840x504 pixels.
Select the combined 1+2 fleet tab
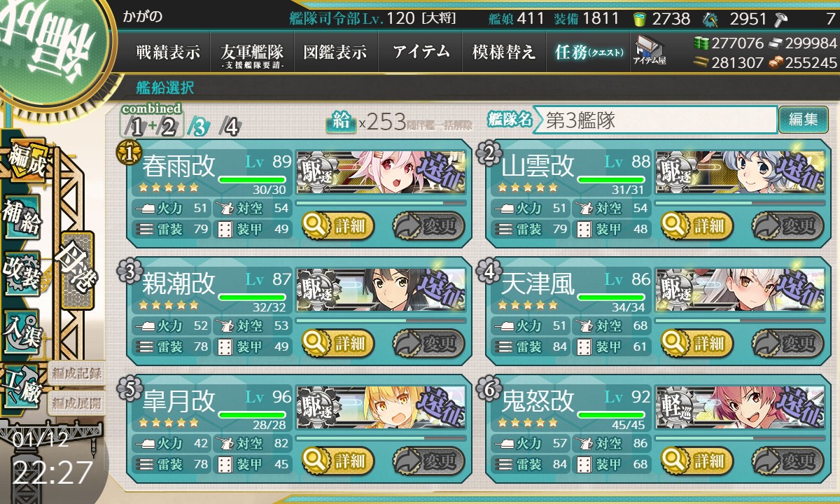[x=150, y=125]
